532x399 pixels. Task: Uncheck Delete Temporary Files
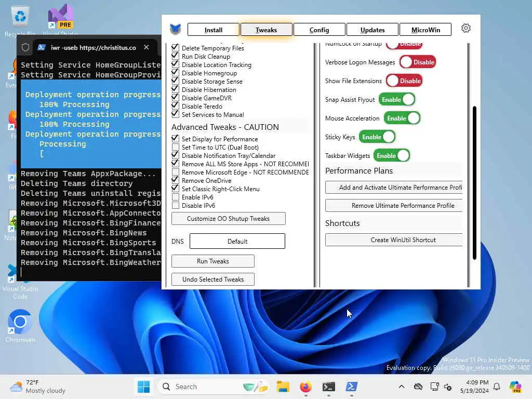pos(175,47)
